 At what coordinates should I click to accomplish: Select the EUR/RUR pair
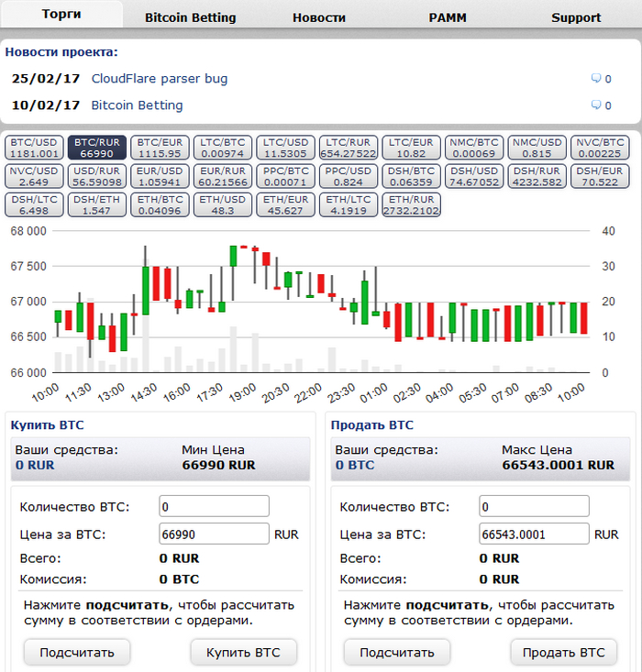pyautogui.click(x=223, y=176)
